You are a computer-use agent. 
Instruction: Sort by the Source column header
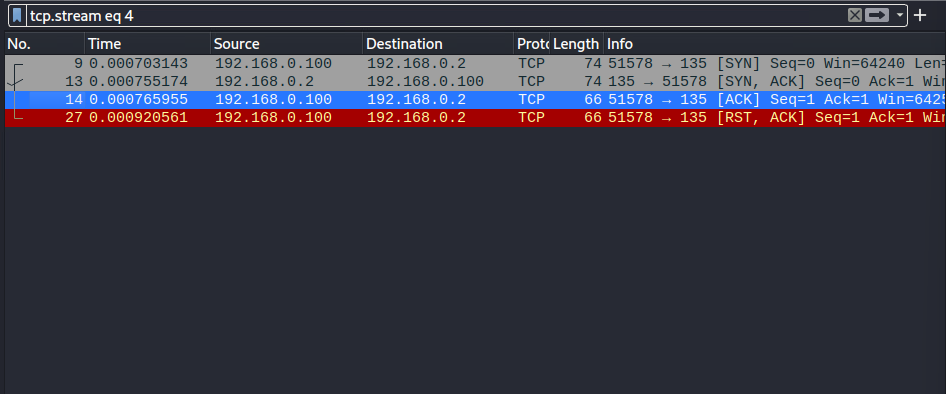point(287,44)
